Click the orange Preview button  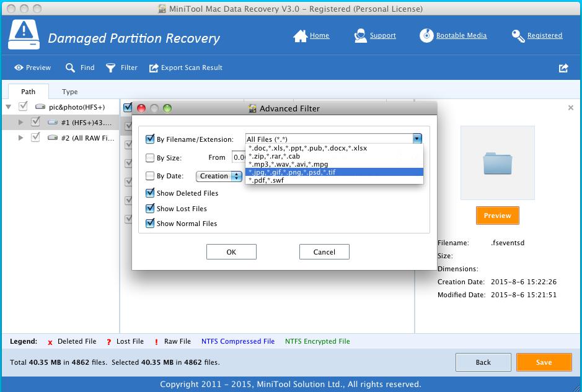click(497, 216)
